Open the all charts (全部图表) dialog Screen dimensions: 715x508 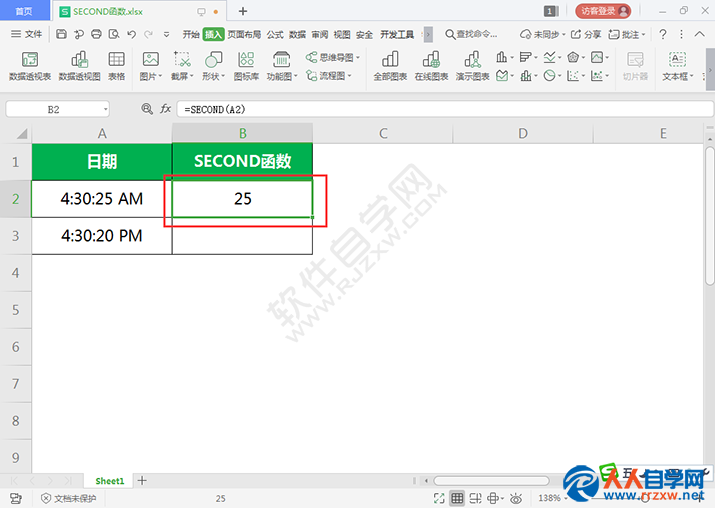point(390,66)
